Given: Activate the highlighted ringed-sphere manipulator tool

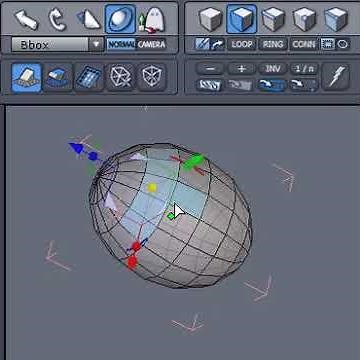Looking at the screenshot, I should pyautogui.click(x=120, y=19).
